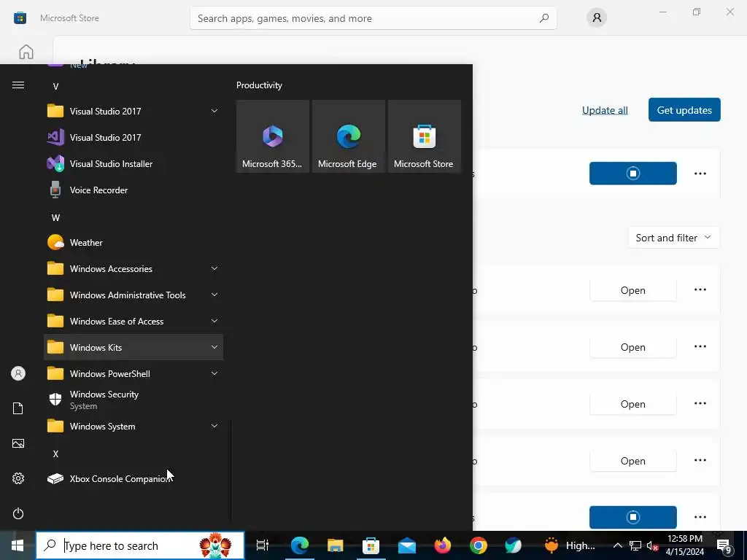This screenshot has width=747, height=560.
Task: Click the Get updates button
Action: pos(684,110)
